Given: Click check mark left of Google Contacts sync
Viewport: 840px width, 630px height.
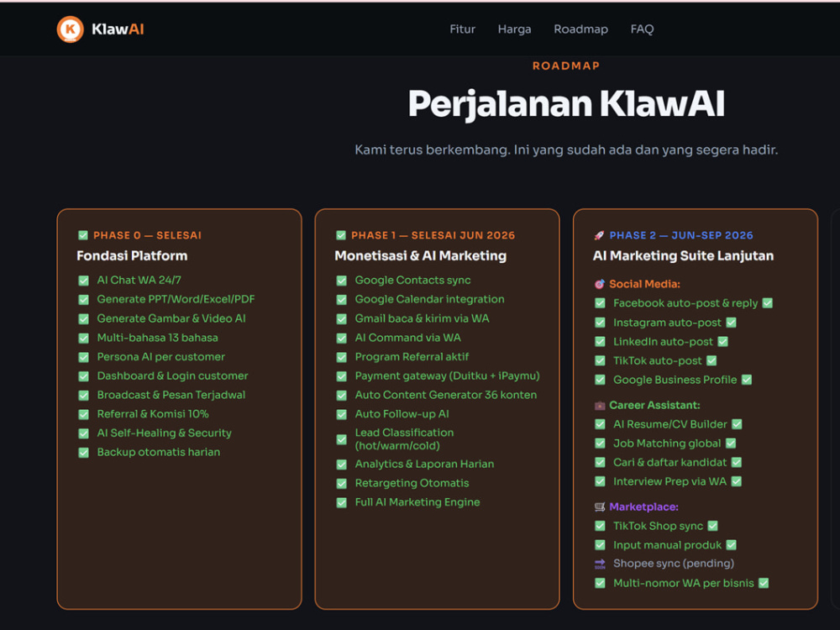Looking at the screenshot, I should point(341,281).
